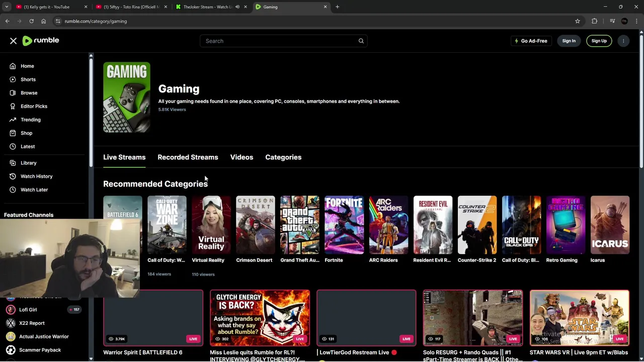Screen dimensions: 644x362
Task: Open Call of Duty Warzone category
Action: pyautogui.click(x=167, y=225)
